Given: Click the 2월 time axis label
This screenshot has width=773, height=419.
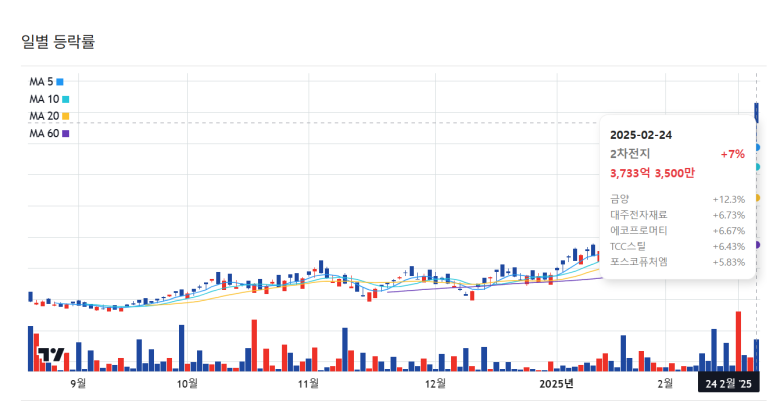Looking at the screenshot, I should [665, 384].
